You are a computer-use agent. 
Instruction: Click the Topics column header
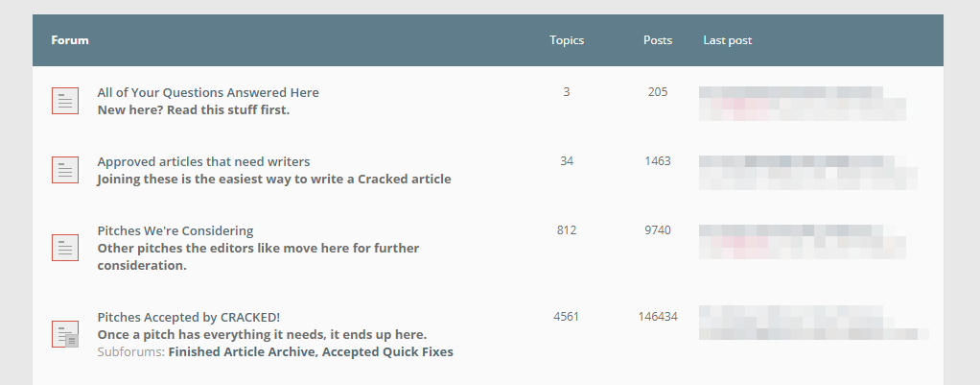(567, 41)
